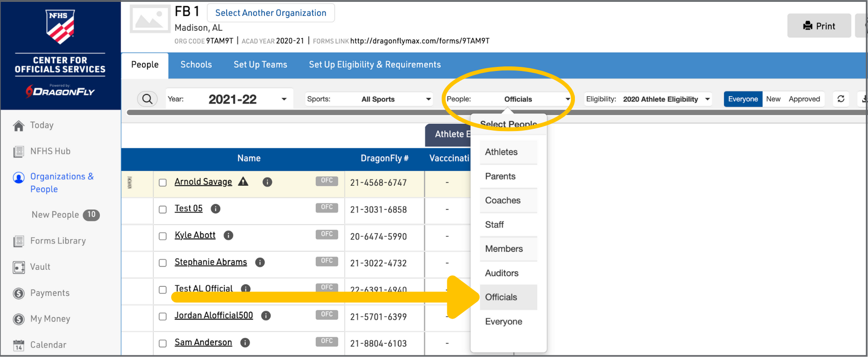This screenshot has height=357, width=868.
Task: Click the refresh icon beside Approved
Action: tap(841, 99)
